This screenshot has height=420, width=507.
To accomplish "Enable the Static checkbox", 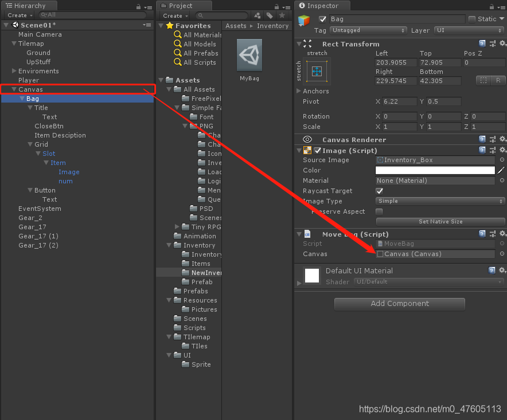I will tap(472, 19).
